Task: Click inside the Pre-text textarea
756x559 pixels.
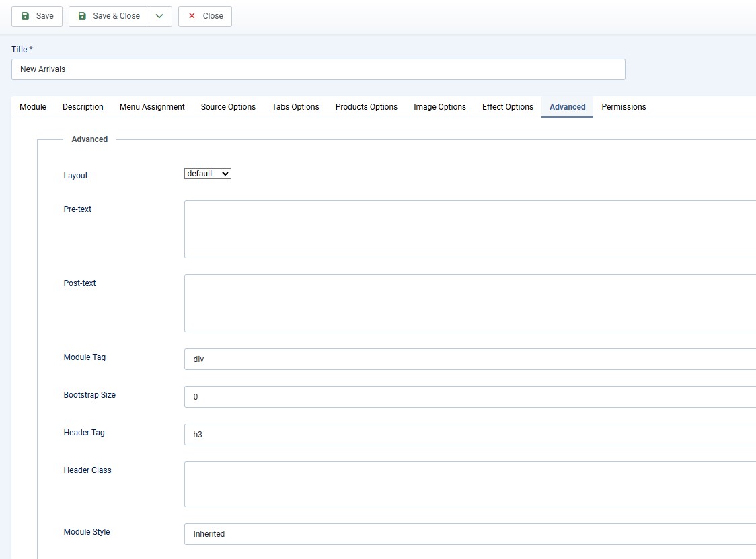Action: [x=469, y=229]
